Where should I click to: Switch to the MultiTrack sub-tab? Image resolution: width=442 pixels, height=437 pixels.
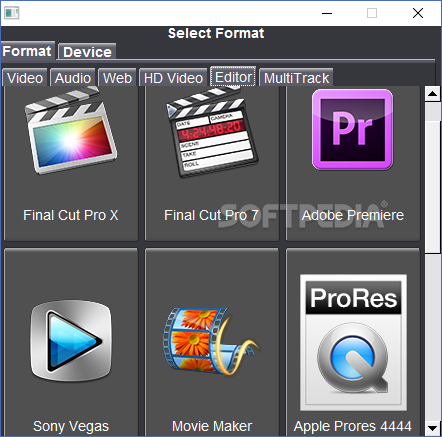click(x=296, y=78)
